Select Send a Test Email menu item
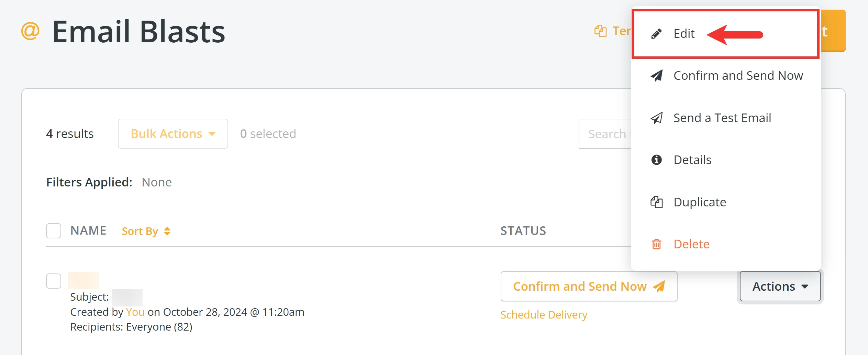 [722, 118]
